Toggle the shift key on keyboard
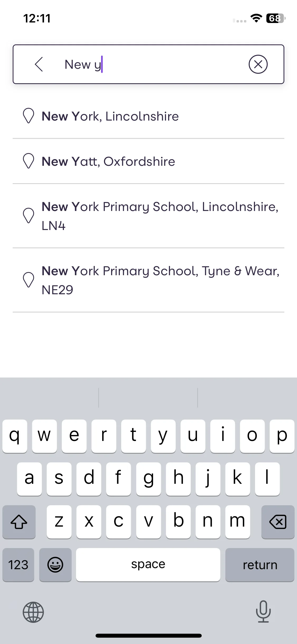 pyautogui.click(x=19, y=522)
